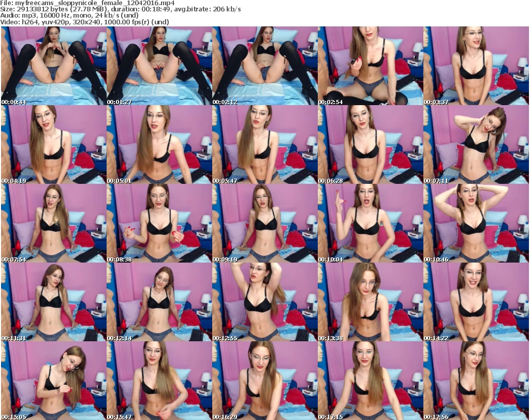Click the thumbnail marked 00:10:46
This screenshot has height=420, width=530.
tap(476, 223)
